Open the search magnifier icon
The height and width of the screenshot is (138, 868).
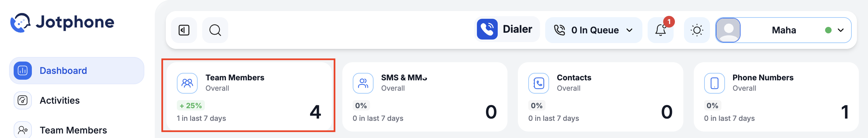[215, 30]
